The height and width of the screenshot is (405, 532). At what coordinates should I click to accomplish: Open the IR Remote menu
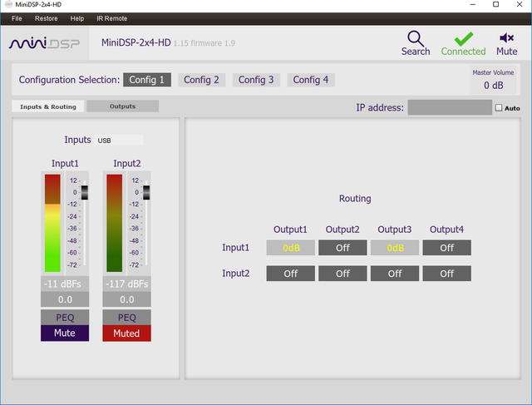pyautogui.click(x=112, y=18)
